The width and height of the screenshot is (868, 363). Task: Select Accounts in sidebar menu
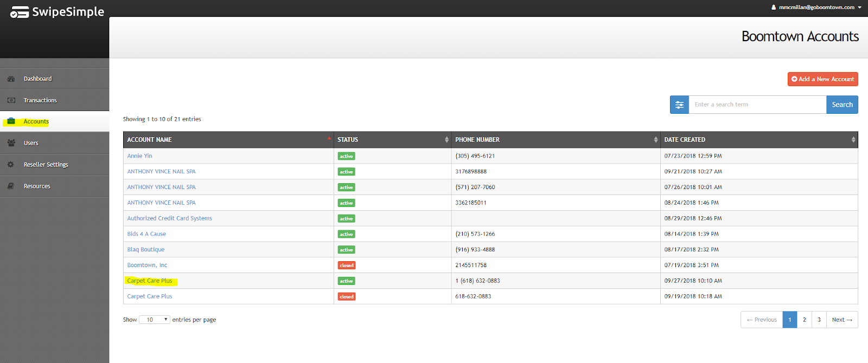54,121
